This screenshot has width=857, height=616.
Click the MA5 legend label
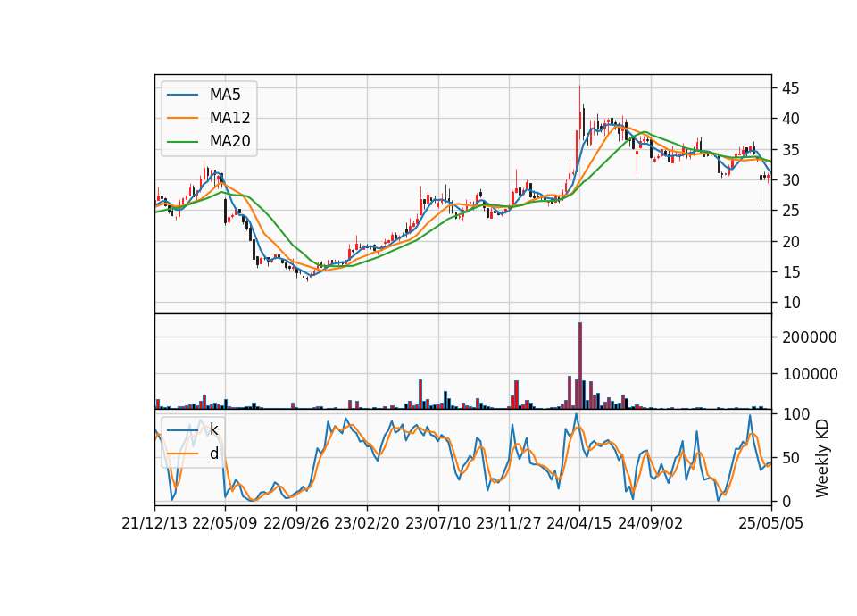point(225,95)
